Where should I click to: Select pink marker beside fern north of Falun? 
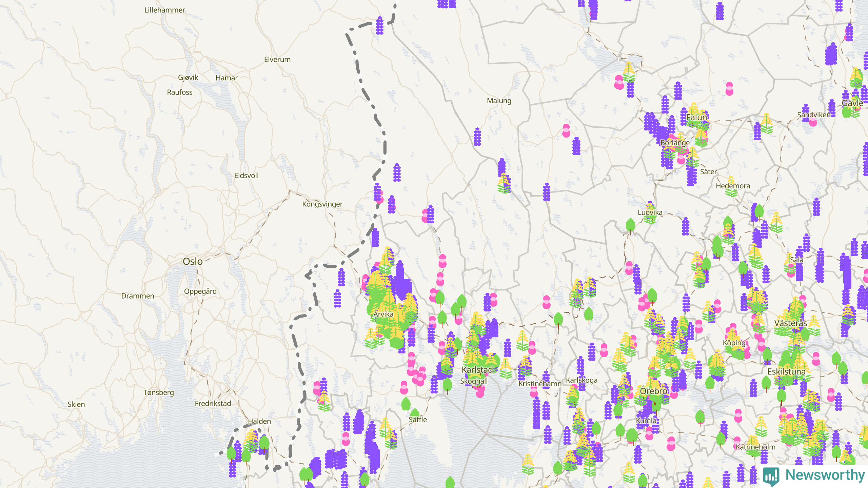619,82
